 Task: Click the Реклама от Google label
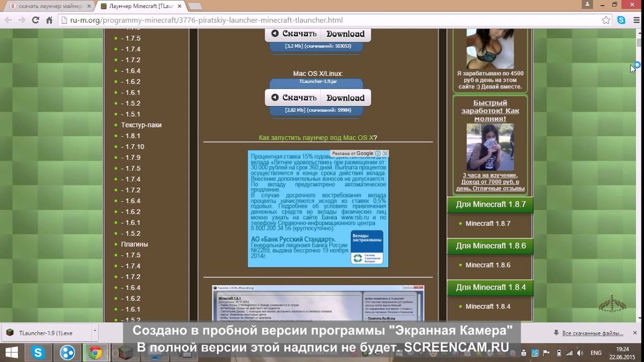(x=353, y=153)
